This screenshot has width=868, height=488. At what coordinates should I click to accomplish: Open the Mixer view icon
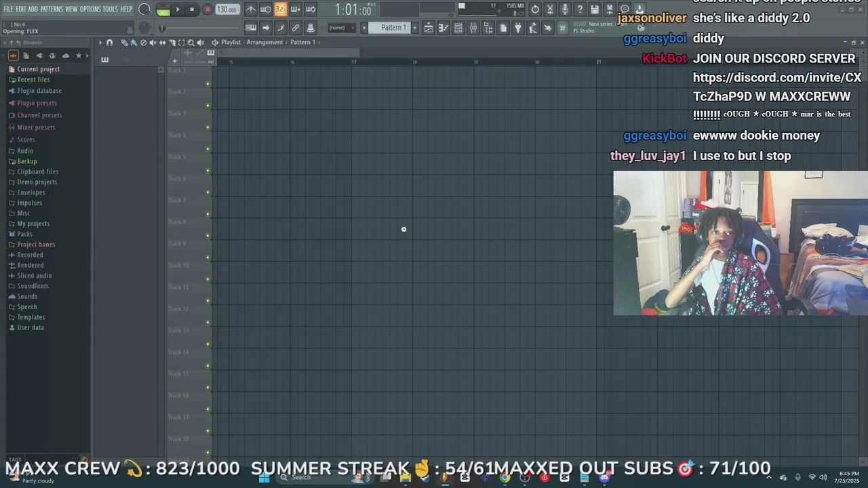click(x=473, y=28)
